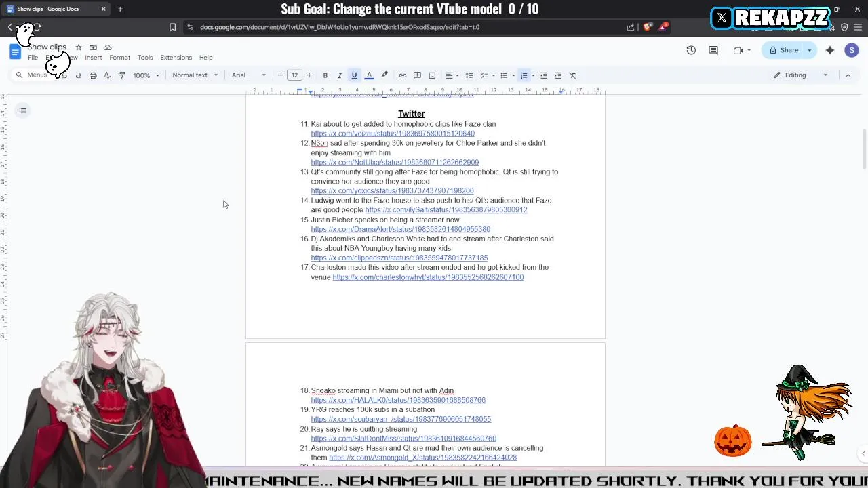Open the Tools menu
The image size is (868, 488).
[145, 58]
